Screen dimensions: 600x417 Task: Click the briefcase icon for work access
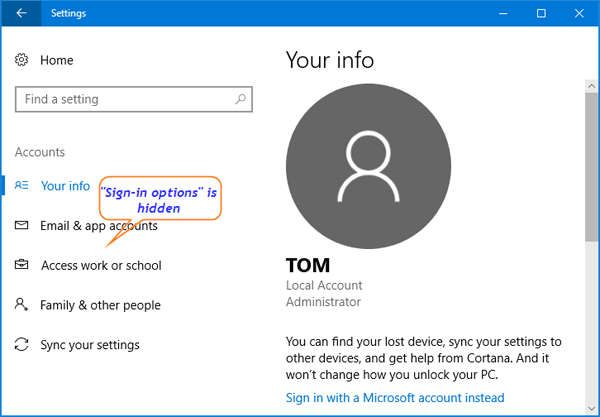22,266
